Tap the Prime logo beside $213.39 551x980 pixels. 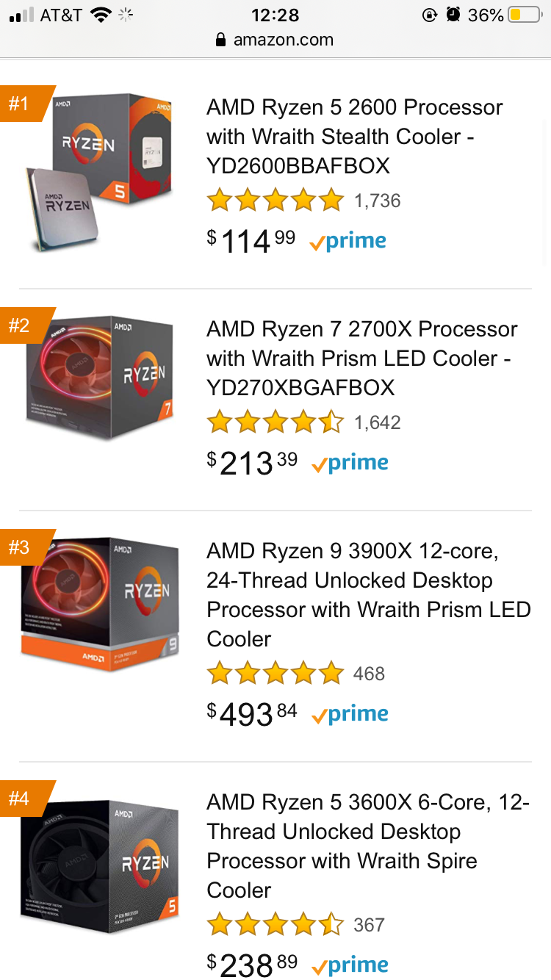[350, 464]
